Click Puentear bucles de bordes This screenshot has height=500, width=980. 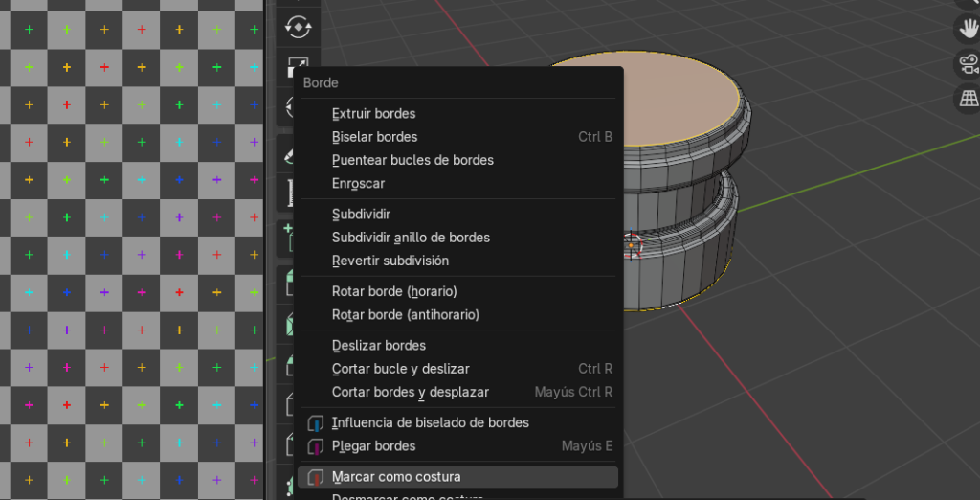[458, 160]
